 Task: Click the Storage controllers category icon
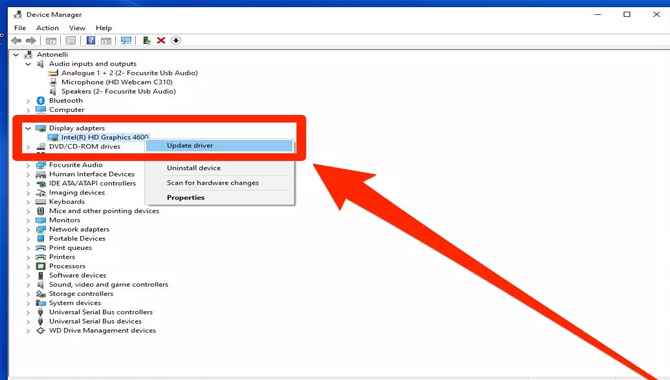click(41, 294)
